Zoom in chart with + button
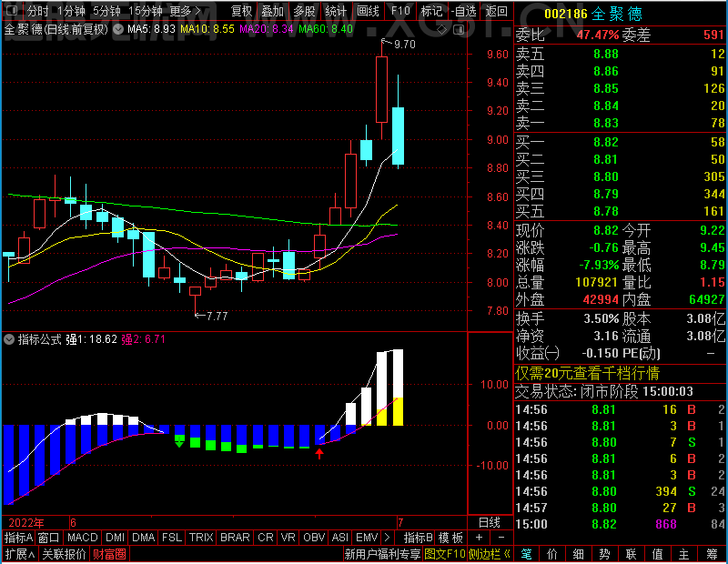728x564 pixels. pyautogui.click(x=480, y=538)
